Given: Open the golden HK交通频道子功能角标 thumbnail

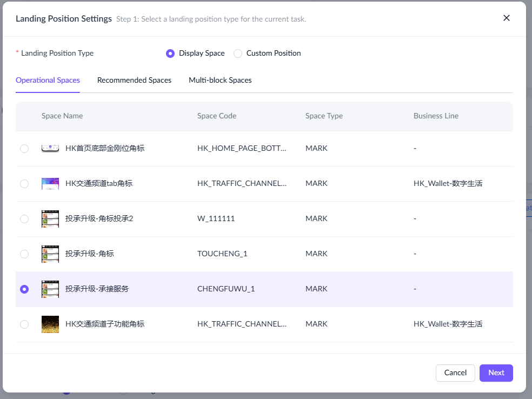Looking at the screenshot, I should coord(50,324).
